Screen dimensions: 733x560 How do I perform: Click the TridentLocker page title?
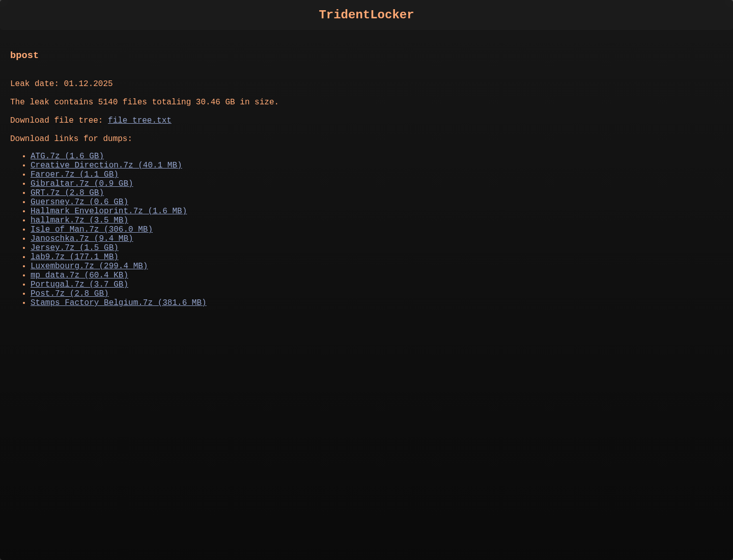[366, 15]
